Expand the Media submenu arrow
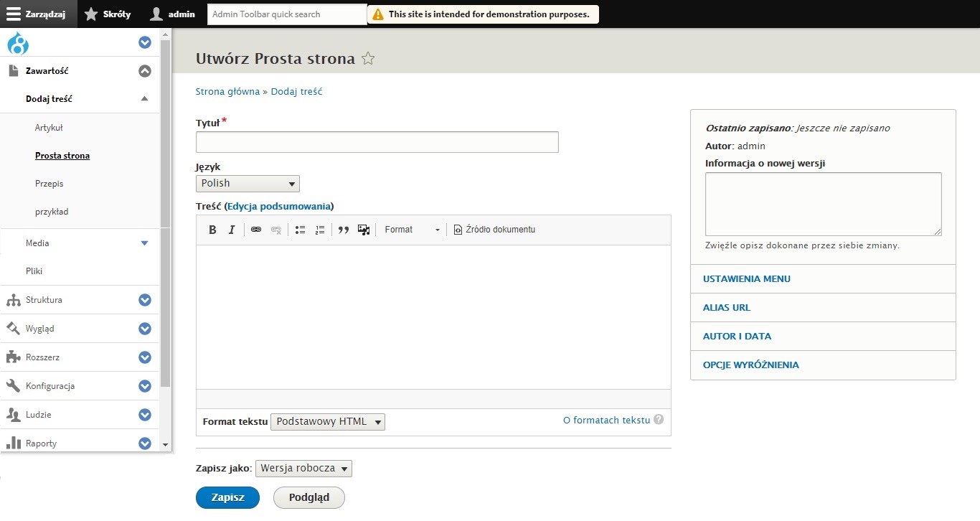This screenshot has height=521, width=980. [x=145, y=243]
